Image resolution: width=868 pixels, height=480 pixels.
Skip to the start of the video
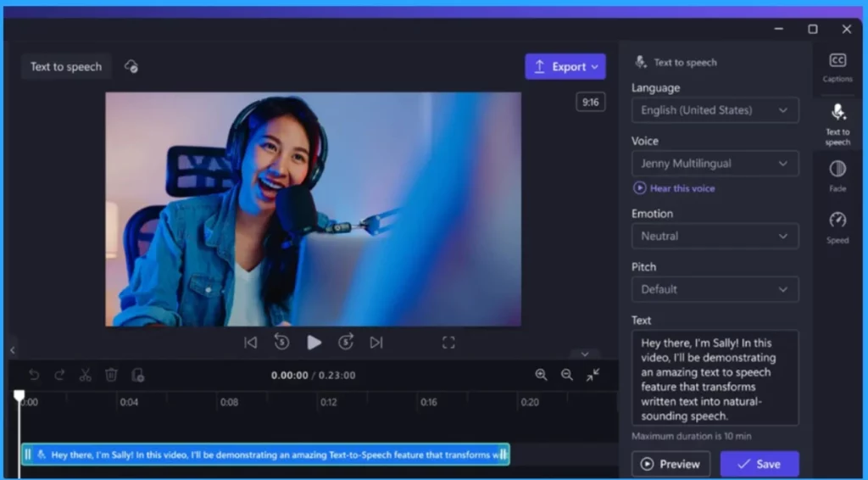pyautogui.click(x=251, y=343)
